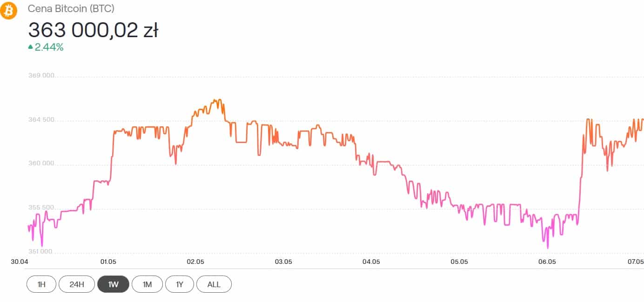Click the 363 000,02 zł price value
The height and width of the screenshot is (302, 644).
pos(93,30)
